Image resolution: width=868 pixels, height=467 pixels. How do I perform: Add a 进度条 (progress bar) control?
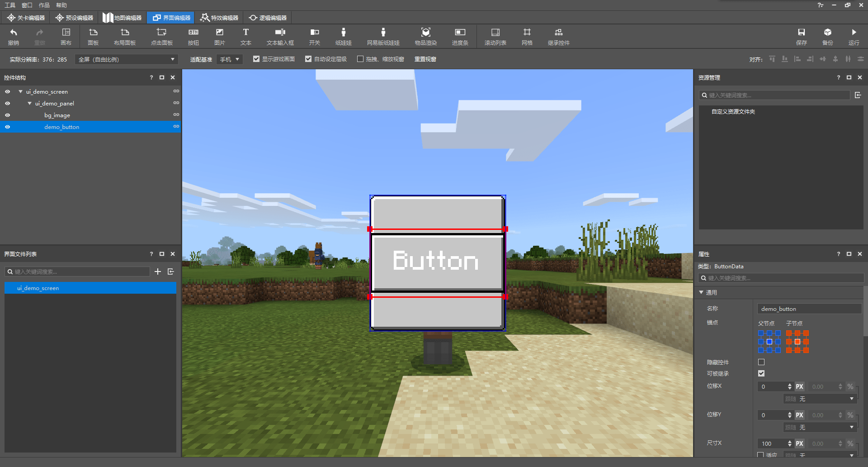pos(460,36)
